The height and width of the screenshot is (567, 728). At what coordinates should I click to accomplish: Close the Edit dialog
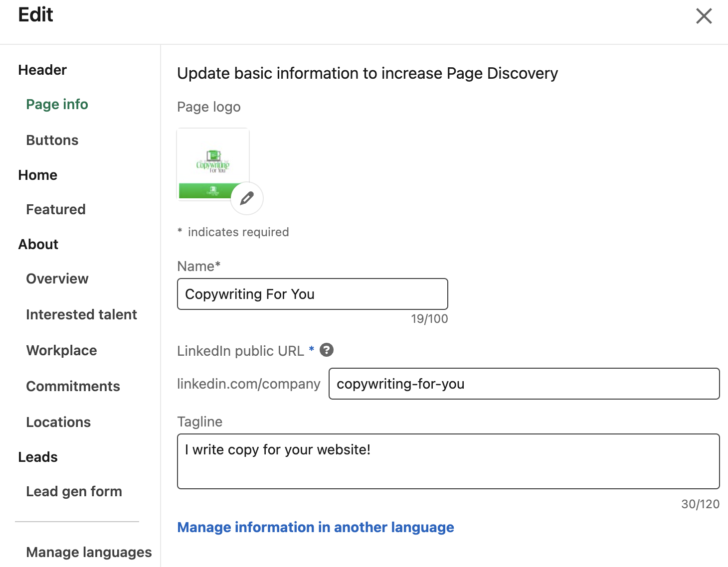[704, 16]
